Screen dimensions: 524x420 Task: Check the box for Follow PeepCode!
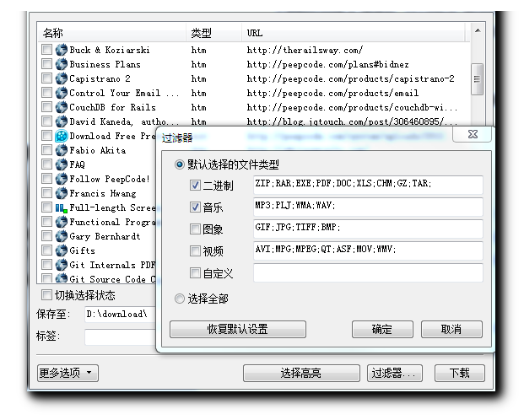pos(46,179)
